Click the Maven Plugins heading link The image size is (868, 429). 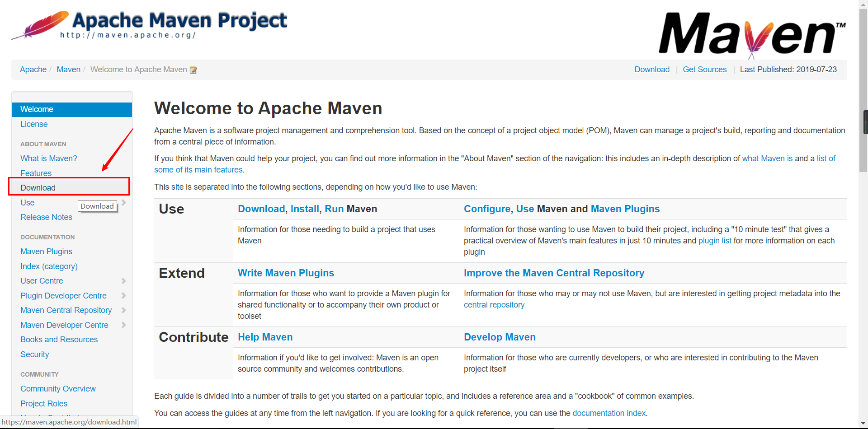coord(625,209)
